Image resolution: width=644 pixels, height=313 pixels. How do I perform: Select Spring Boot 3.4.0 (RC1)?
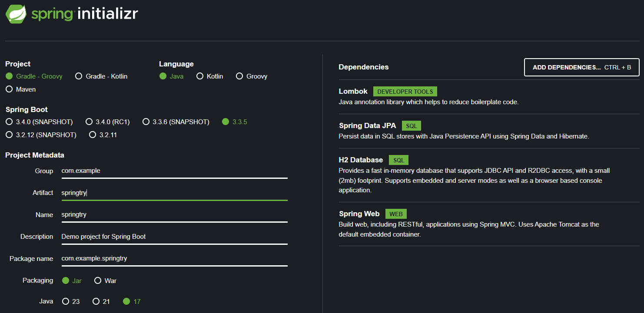point(107,122)
